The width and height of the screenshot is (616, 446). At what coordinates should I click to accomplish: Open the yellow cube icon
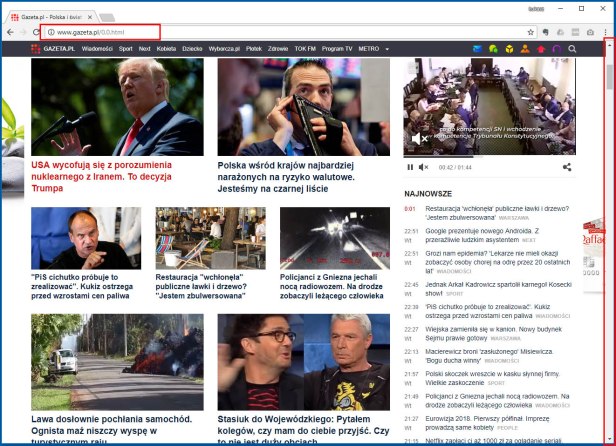point(509,49)
